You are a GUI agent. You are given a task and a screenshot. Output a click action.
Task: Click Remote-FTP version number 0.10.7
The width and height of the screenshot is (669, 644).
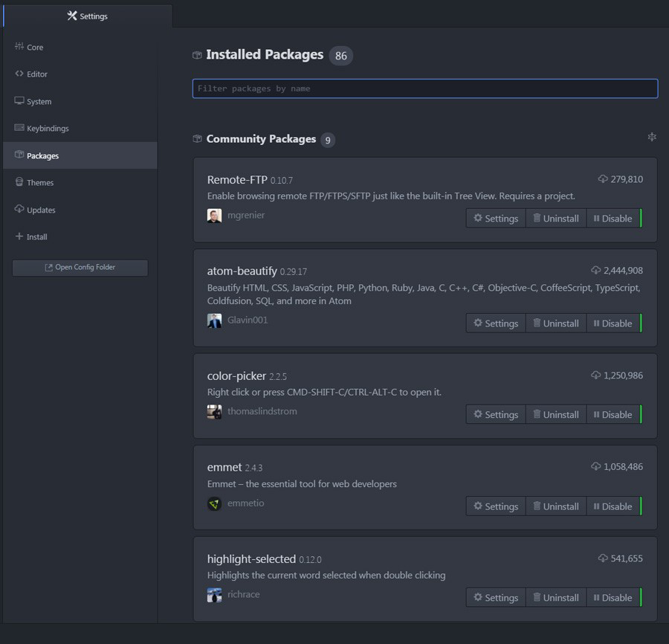[282, 181]
